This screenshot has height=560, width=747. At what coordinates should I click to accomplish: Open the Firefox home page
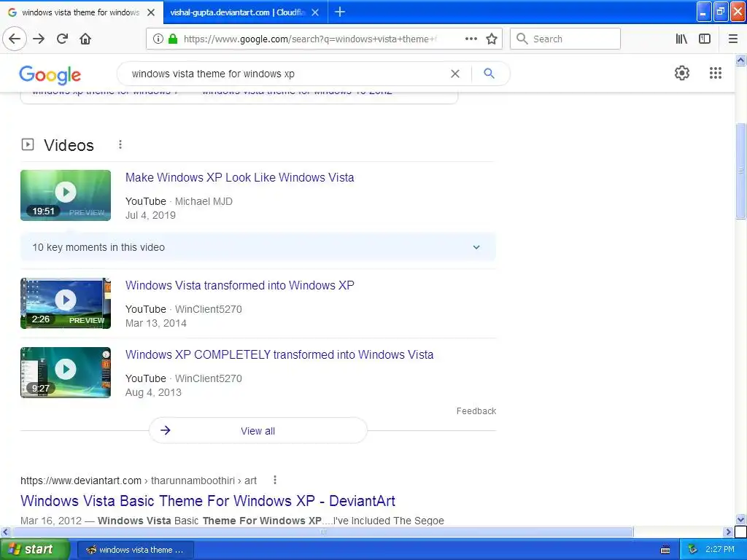[85, 39]
